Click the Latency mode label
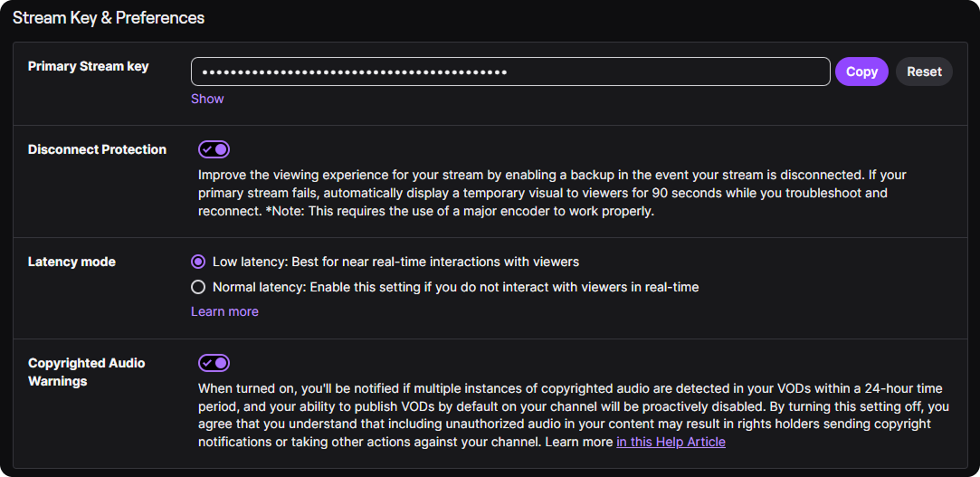The width and height of the screenshot is (980, 477). [x=71, y=262]
